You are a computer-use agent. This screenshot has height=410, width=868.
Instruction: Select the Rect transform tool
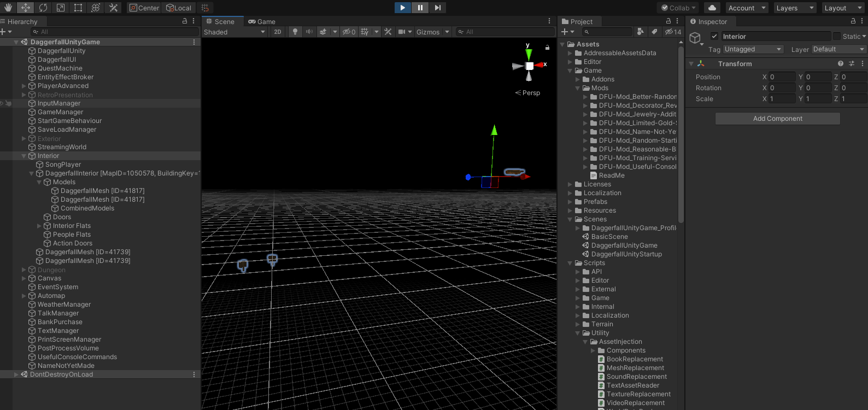pyautogui.click(x=78, y=8)
